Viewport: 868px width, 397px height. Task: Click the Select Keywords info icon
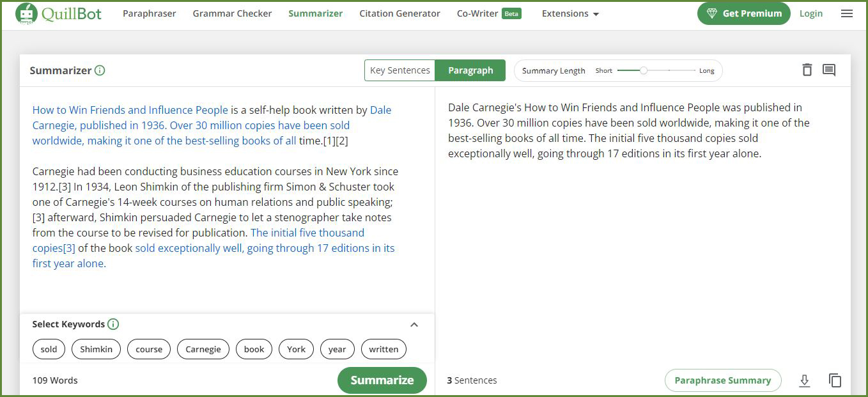point(113,324)
